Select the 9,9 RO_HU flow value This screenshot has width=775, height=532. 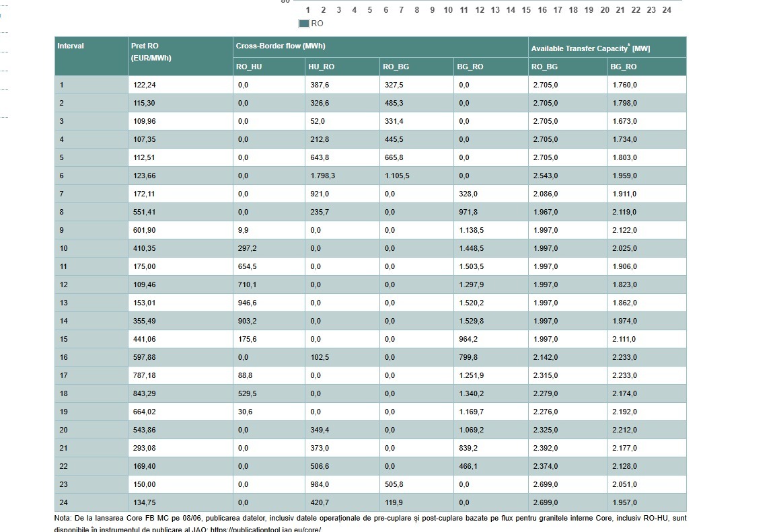point(243,230)
